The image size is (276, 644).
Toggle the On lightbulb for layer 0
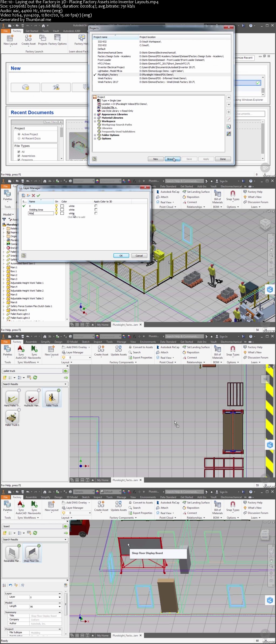pos(56,206)
